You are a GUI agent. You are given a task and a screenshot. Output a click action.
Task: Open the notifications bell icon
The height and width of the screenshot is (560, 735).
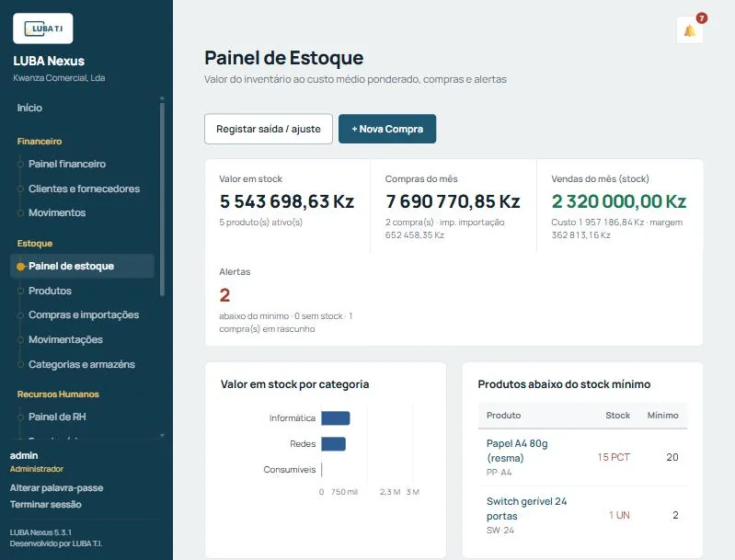[x=690, y=30]
